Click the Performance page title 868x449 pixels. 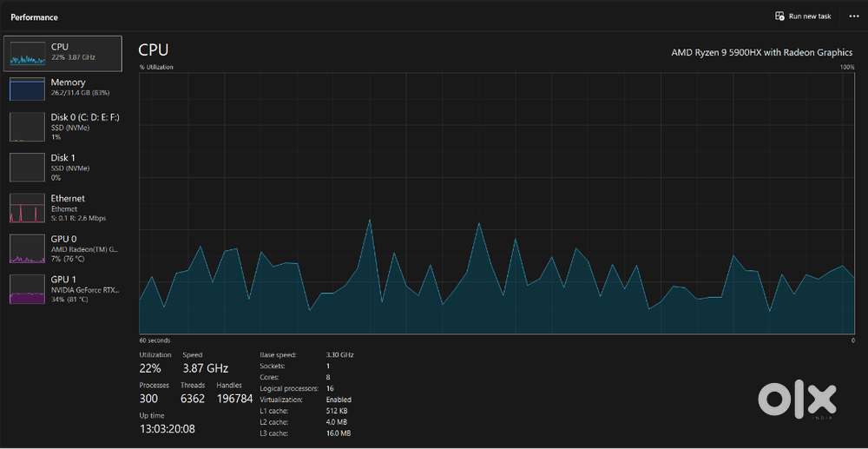click(34, 17)
